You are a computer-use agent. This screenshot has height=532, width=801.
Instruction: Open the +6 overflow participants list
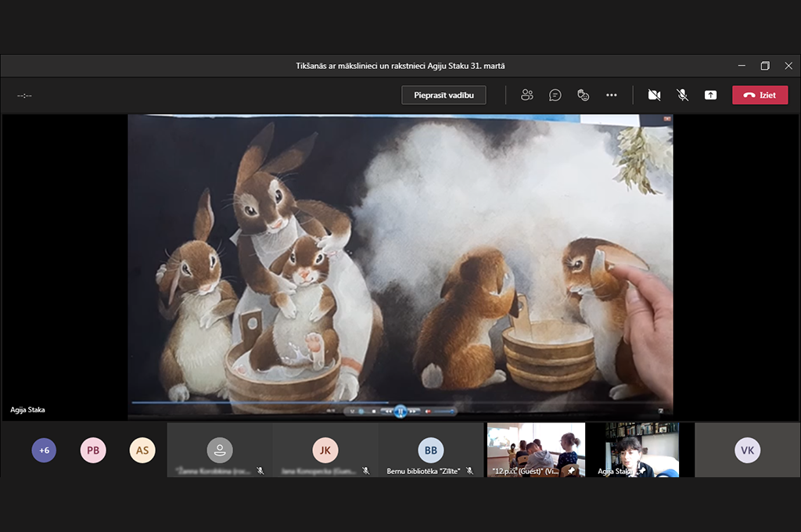pos(44,450)
